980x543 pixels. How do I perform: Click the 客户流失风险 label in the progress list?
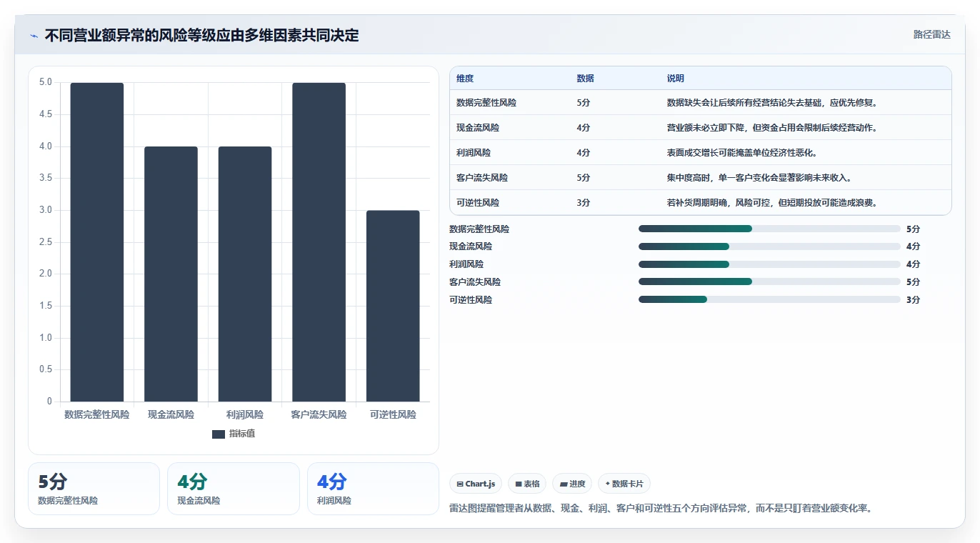click(475, 282)
